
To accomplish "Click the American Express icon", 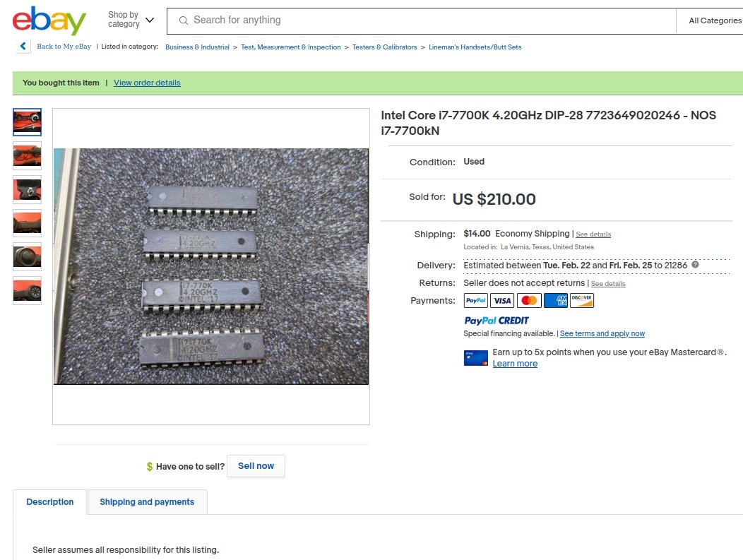I will (x=556, y=301).
